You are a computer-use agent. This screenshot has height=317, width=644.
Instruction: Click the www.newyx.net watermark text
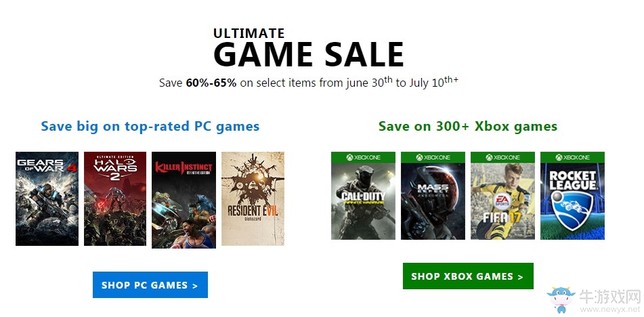pos(609,309)
